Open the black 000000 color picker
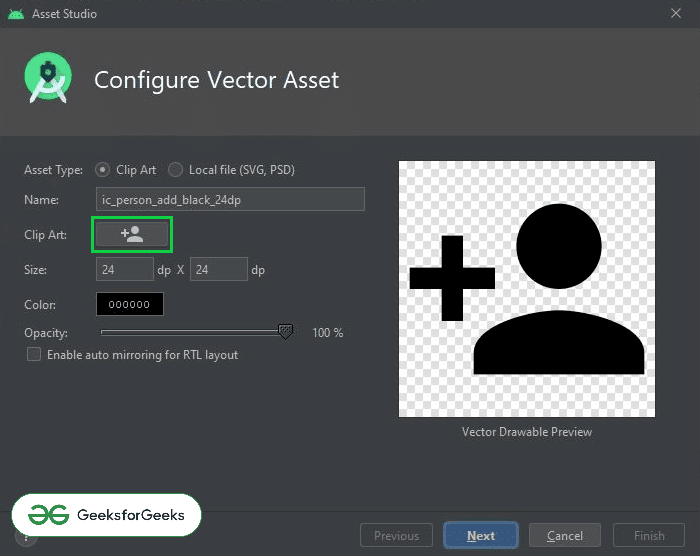 click(129, 304)
